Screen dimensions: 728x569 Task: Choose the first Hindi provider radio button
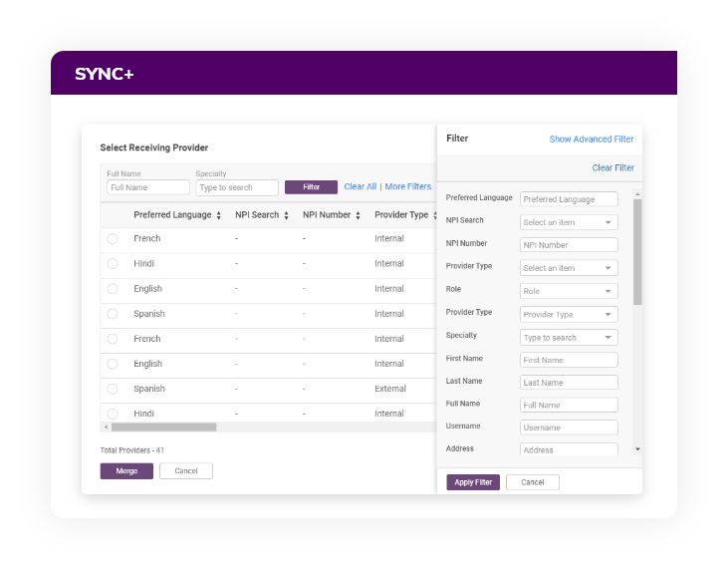pos(113,264)
